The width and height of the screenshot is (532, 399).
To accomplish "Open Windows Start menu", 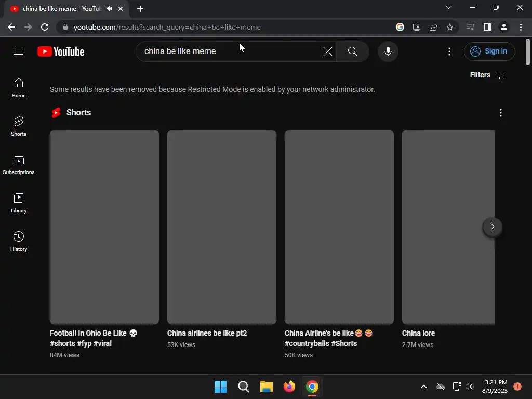I will (220, 387).
